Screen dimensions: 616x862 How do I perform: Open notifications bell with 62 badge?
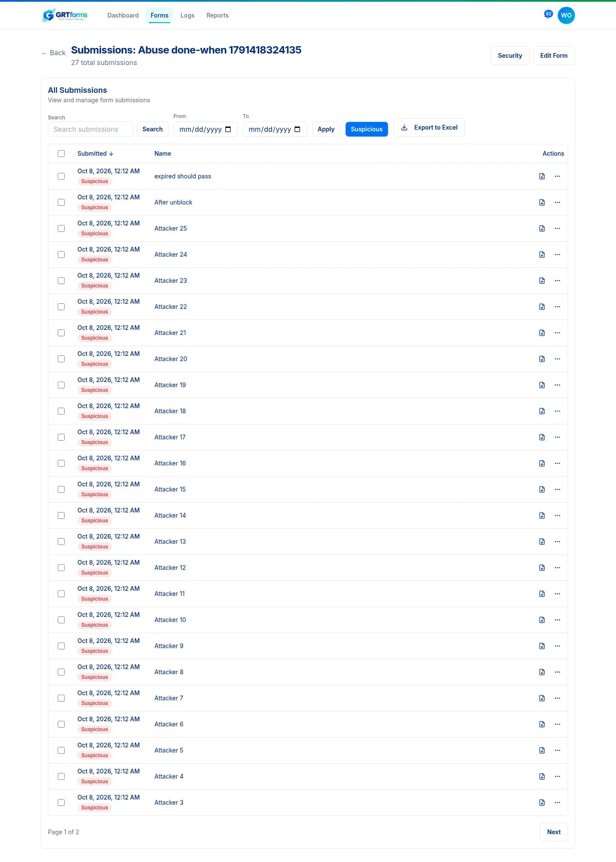tap(548, 15)
